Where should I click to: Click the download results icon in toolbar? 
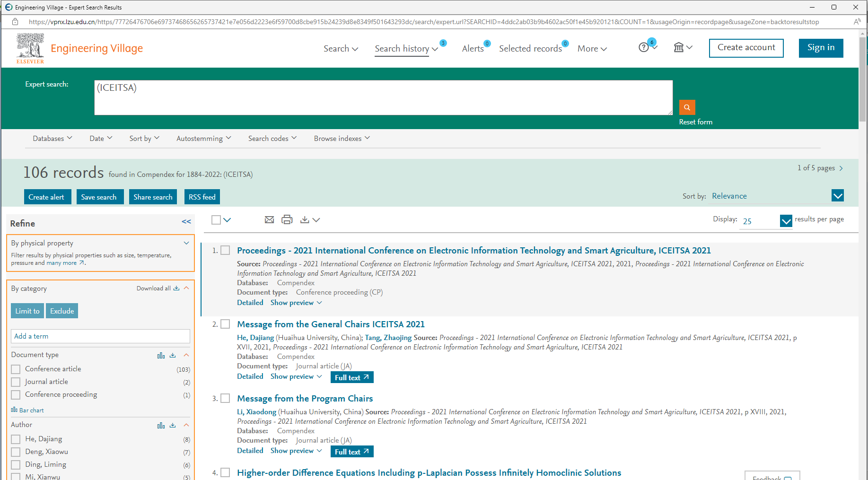tap(305, 220)
